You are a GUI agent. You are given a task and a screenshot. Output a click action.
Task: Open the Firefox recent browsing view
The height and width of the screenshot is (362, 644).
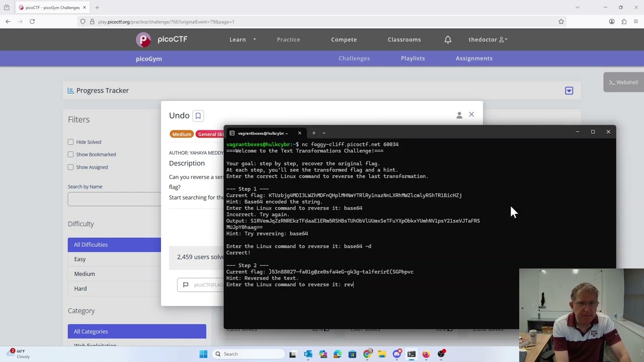click(x=7, y=8)
